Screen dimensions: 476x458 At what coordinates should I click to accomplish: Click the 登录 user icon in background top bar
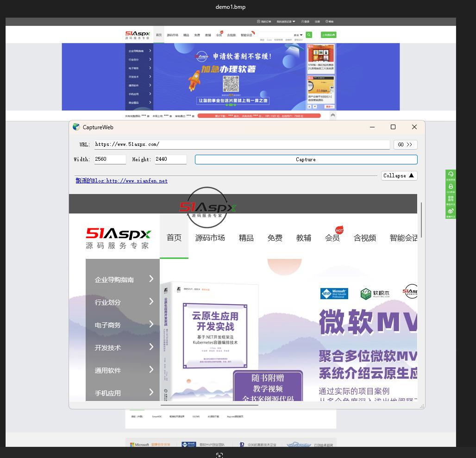click(x=303, y=22)
